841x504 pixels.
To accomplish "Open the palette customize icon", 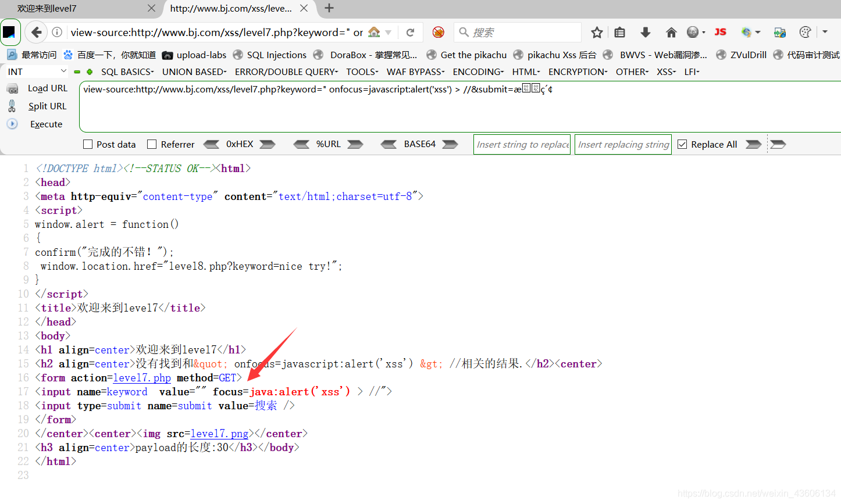I will click(806, 32).
